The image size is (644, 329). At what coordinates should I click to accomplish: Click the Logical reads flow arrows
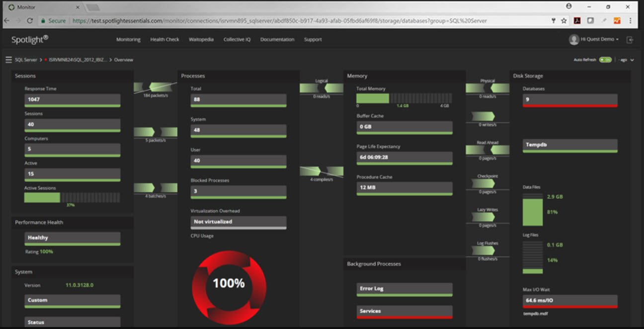point(322,88)
